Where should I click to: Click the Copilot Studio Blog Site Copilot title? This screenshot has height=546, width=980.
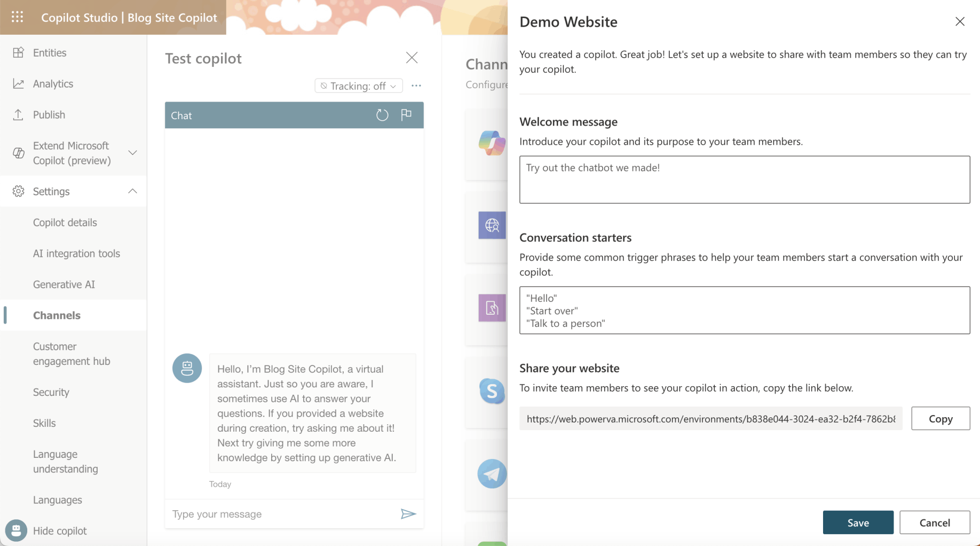[129, 17]
